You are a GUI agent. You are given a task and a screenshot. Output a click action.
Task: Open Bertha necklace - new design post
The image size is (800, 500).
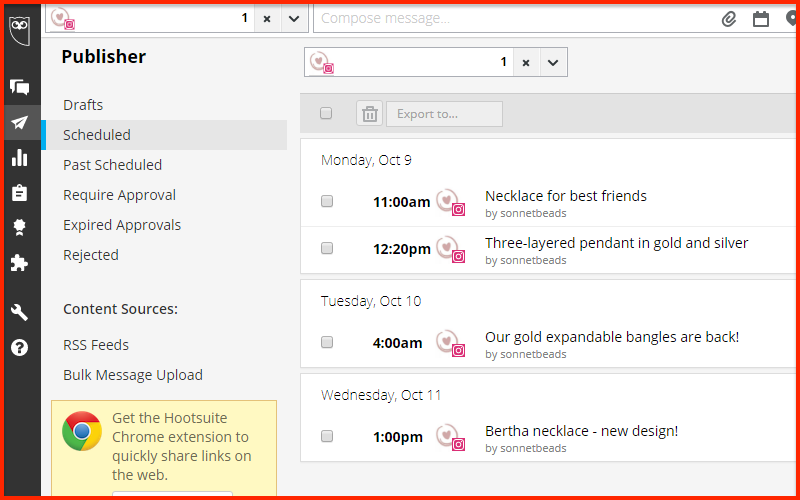point(582,431)
